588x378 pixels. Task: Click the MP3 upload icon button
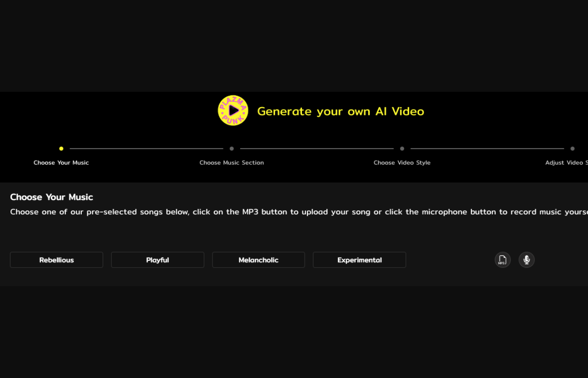click(x=502, y=260)
